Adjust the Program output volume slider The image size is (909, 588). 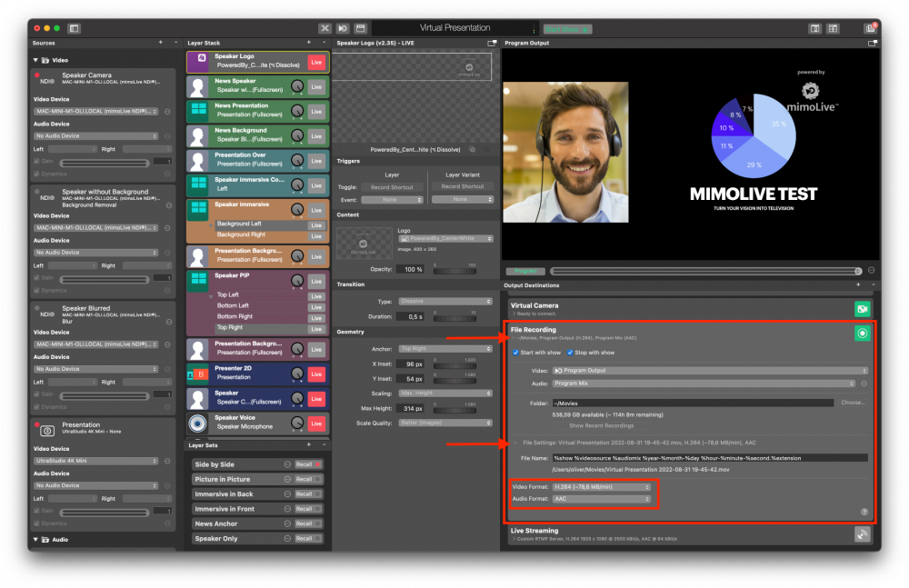click(x=705, y=271)
